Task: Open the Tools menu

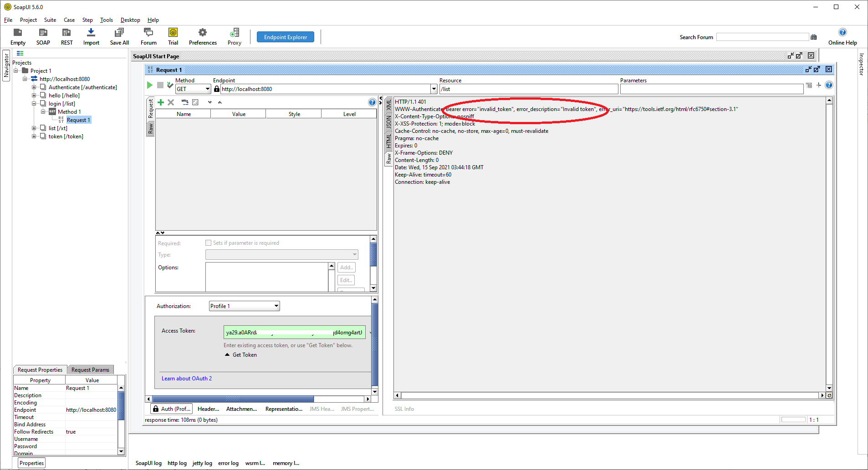Action: tap(106, 20)
